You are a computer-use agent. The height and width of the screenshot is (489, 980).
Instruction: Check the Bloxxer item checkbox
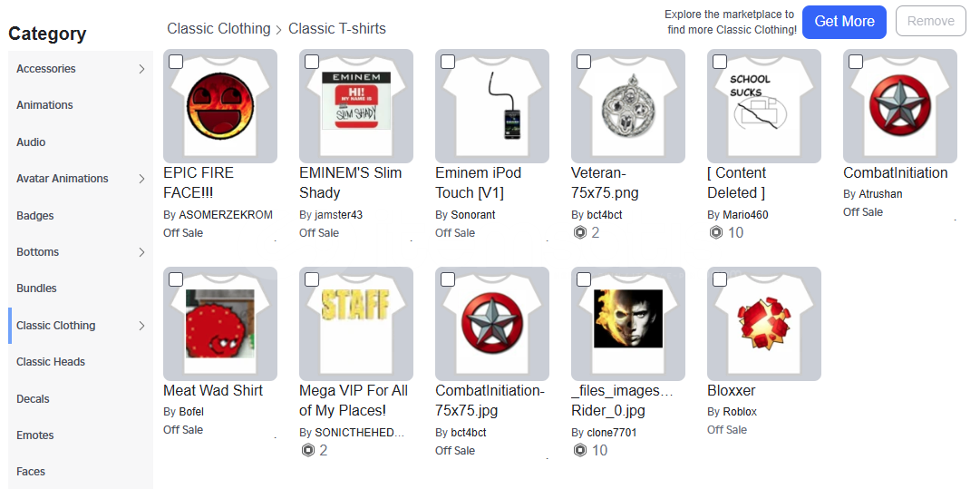(x=720, y=279)
